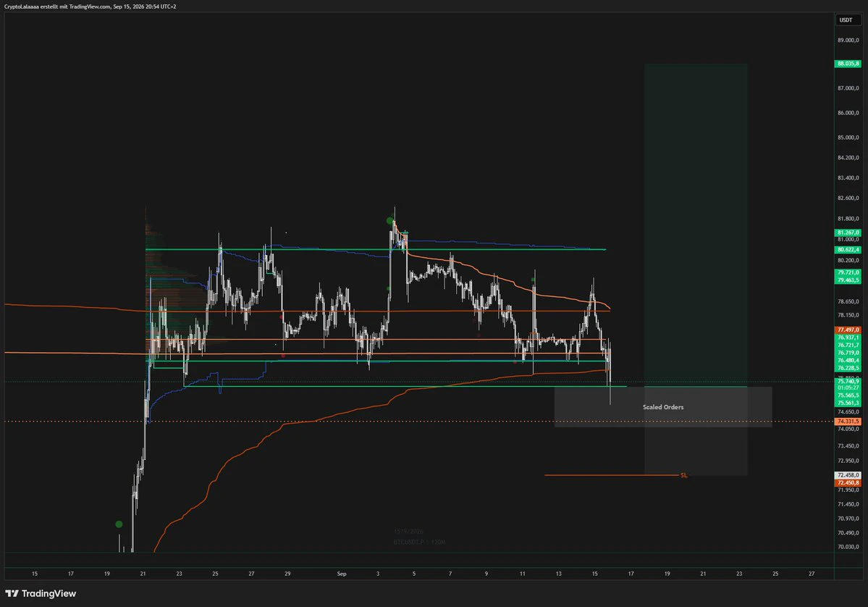Image resolution: width=868 pixels, height=607 pixels.
Task: Click the 76.228,5 price label
Action: point(848,368)
